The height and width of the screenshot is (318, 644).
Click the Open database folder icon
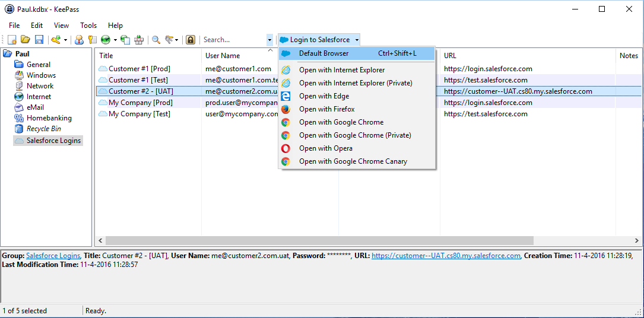click(26, 40)
